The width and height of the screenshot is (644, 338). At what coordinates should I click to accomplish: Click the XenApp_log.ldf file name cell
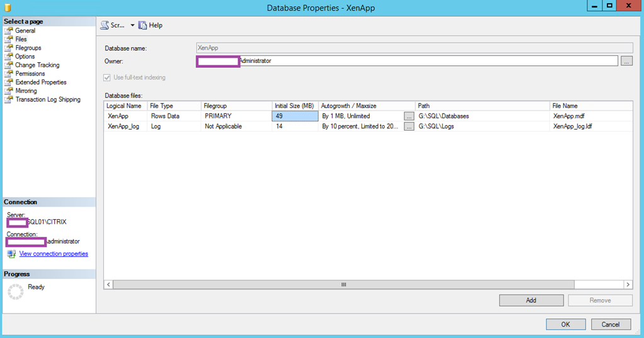591,126
